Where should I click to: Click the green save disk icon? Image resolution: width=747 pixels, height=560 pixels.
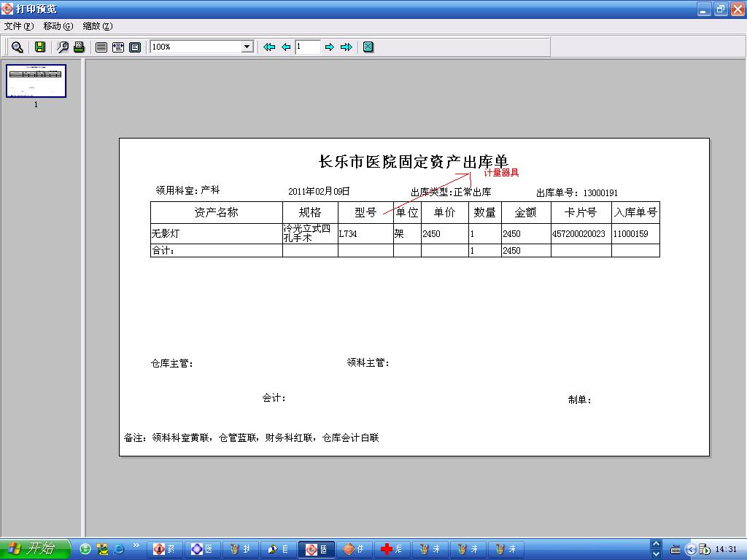pos(40,47)
